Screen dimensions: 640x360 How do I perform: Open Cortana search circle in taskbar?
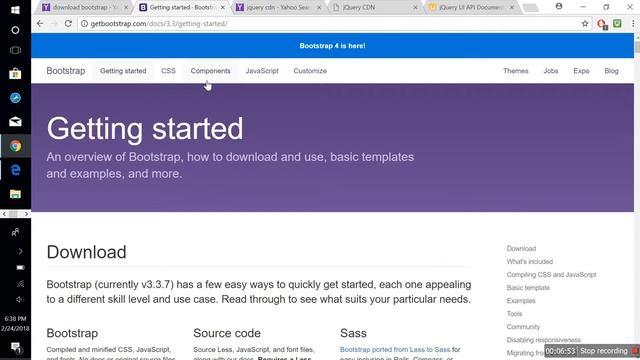(x=15, y=30)
